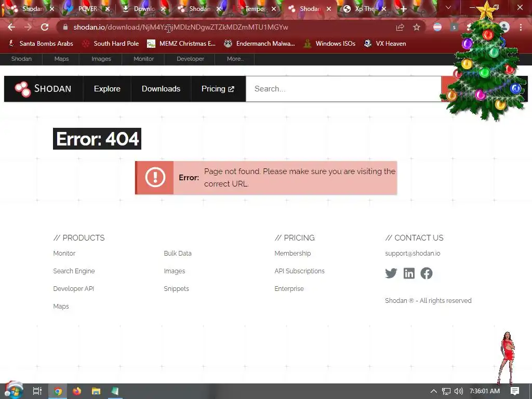Open a new tab with plus button

click(403, 9)
